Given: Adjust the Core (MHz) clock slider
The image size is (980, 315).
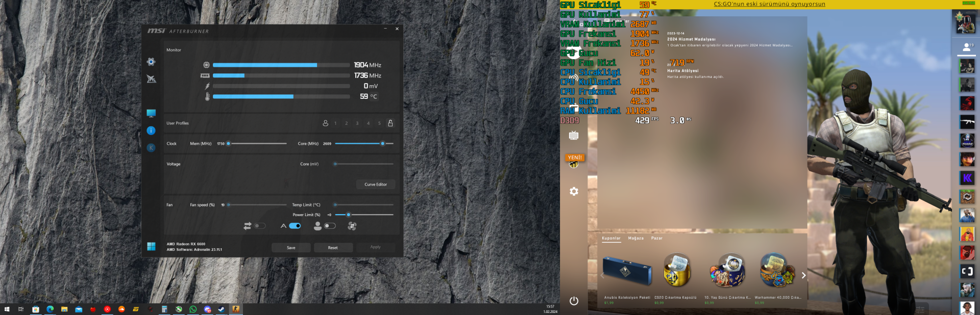Looking at the screenshot, I should (364, 144).
